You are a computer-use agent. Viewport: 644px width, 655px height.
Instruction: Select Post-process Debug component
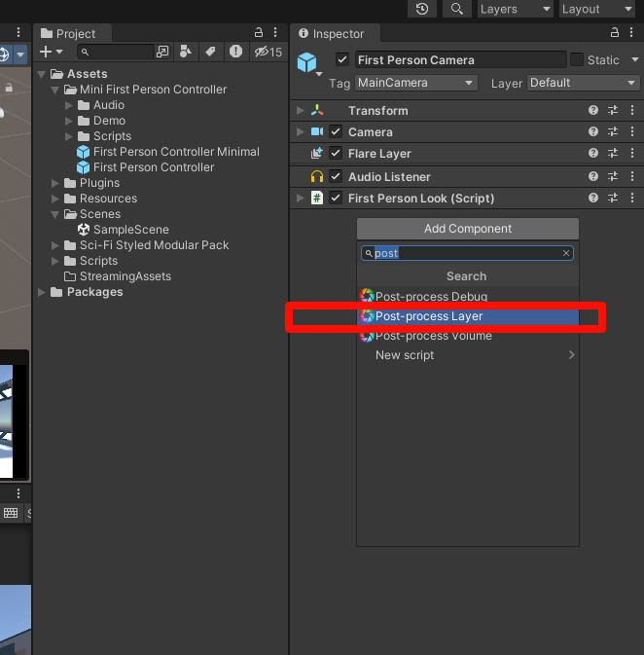pos(468,296)
